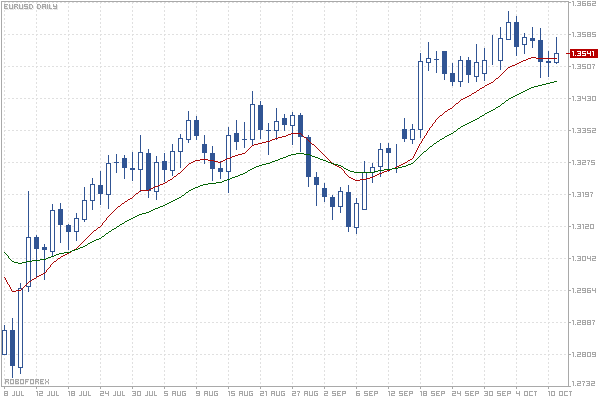Viewport: 600px width, 400px height.
Task: Click the 6 SEP date label
Action: point(367,393)
